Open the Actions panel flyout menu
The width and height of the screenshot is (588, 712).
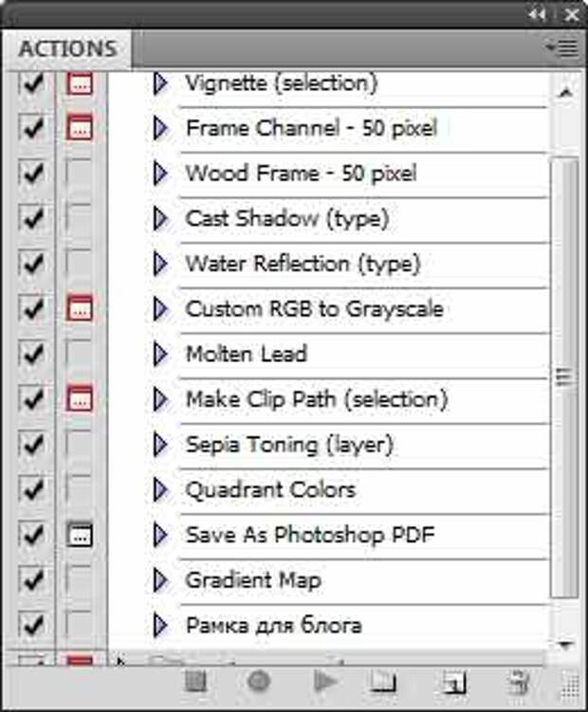(x=562, y=46)
